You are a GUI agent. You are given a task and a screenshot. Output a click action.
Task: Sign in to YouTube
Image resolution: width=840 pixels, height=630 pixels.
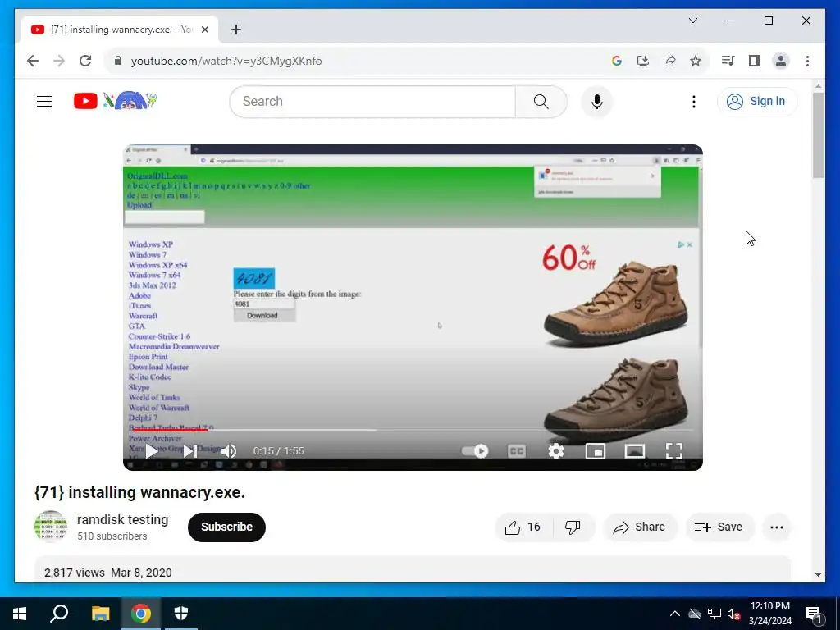(757, 101)
